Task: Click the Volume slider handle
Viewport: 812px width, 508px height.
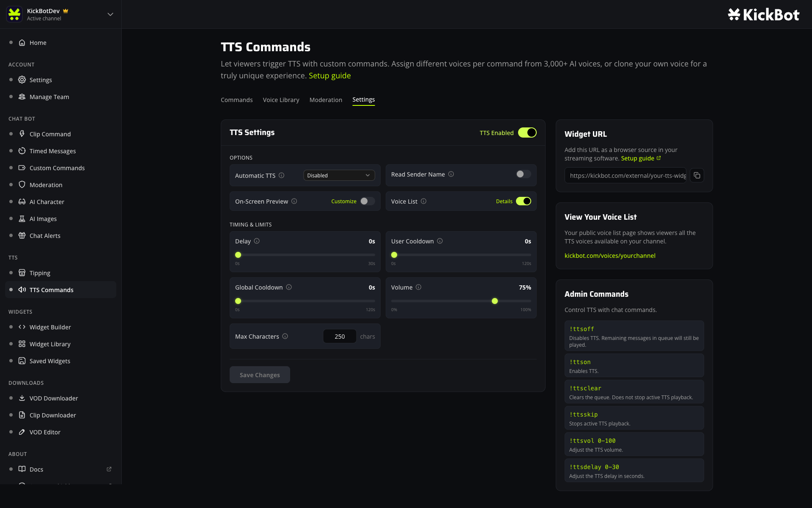Action: 495,301
